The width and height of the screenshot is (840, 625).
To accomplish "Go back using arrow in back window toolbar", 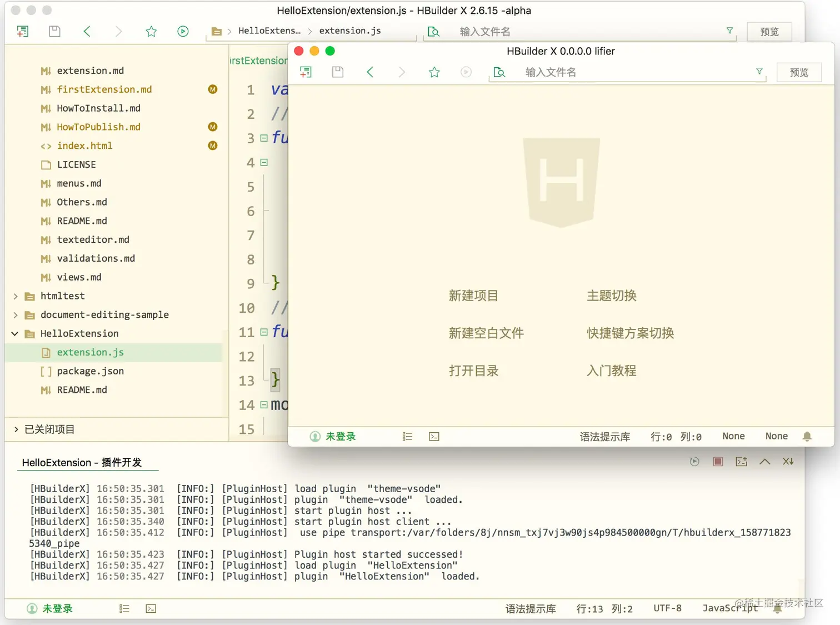I will coord(87,31).
